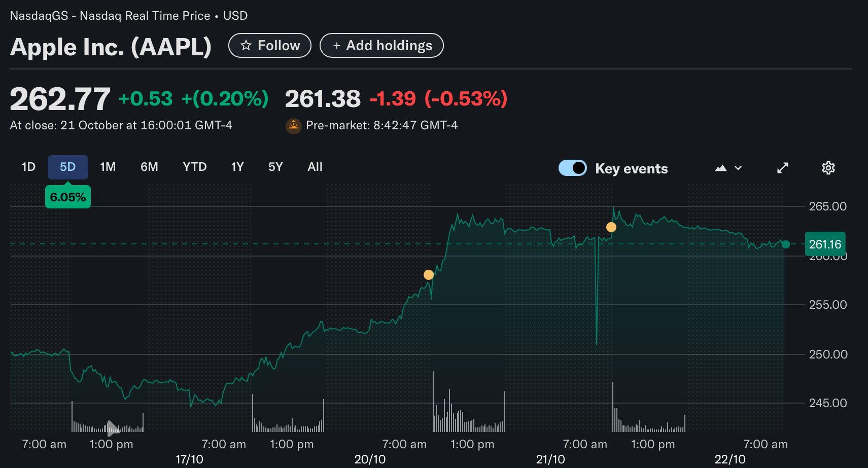The width and height of the screenshot is (868, 468).
Task: Open chart settings gear icon
Action: (x=828, y=168)
